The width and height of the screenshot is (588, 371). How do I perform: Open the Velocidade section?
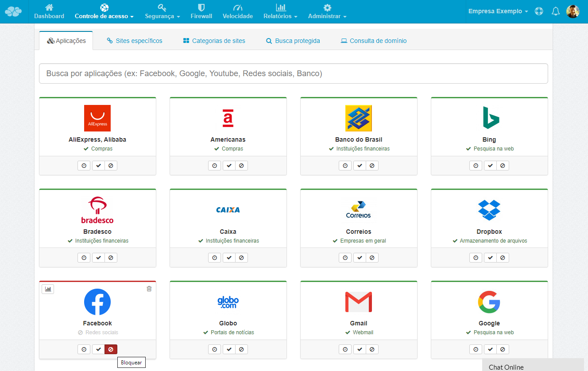click(238, 12)
